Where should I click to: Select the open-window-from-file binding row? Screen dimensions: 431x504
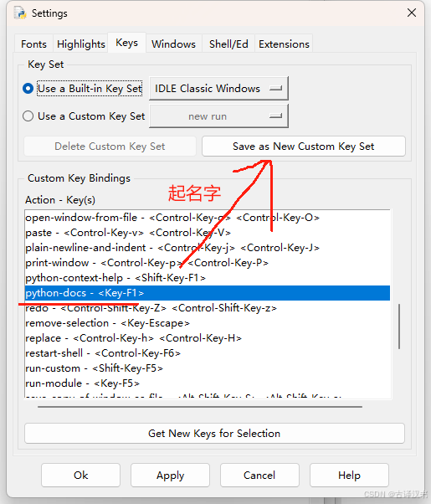[208, 218]
